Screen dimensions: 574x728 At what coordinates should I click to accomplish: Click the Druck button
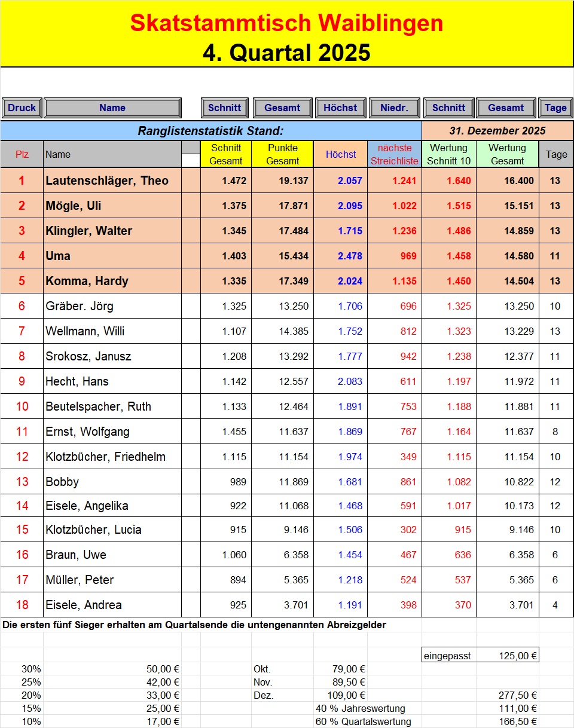coord(22,108)
